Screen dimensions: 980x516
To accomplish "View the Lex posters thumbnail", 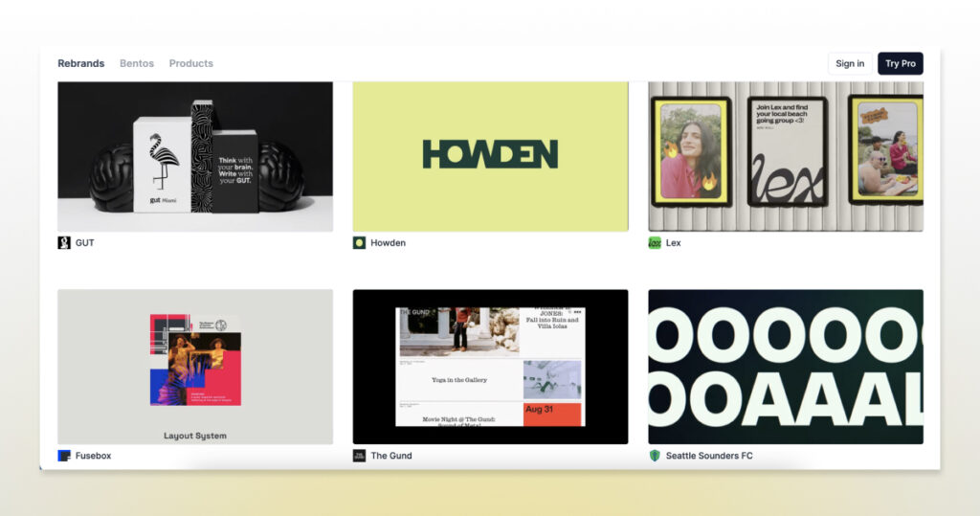I will [x=786, y=156].
